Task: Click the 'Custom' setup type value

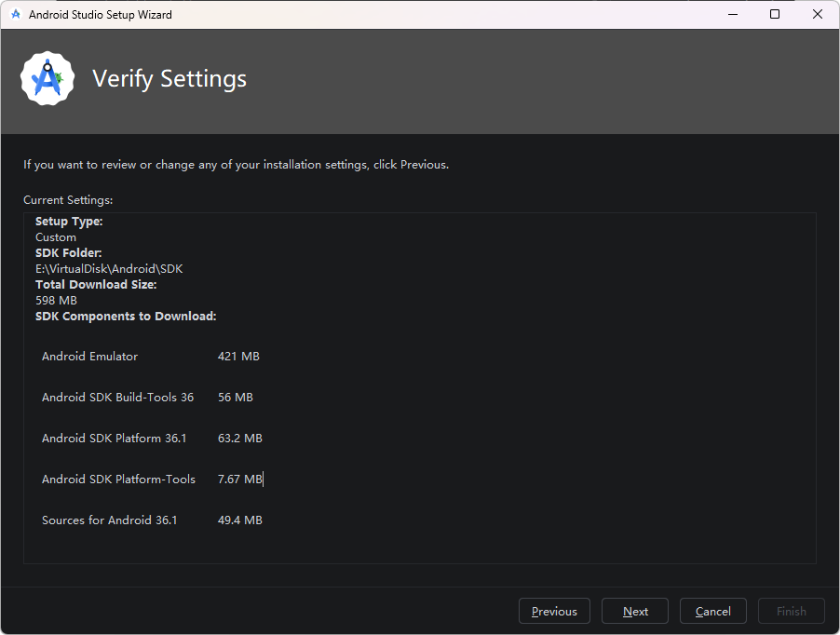Action: [x=56, y=237]
